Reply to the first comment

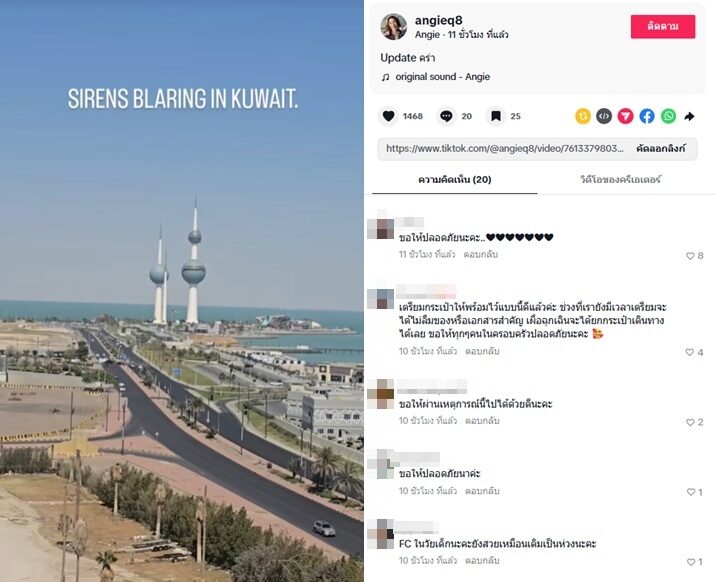(480, 255)
